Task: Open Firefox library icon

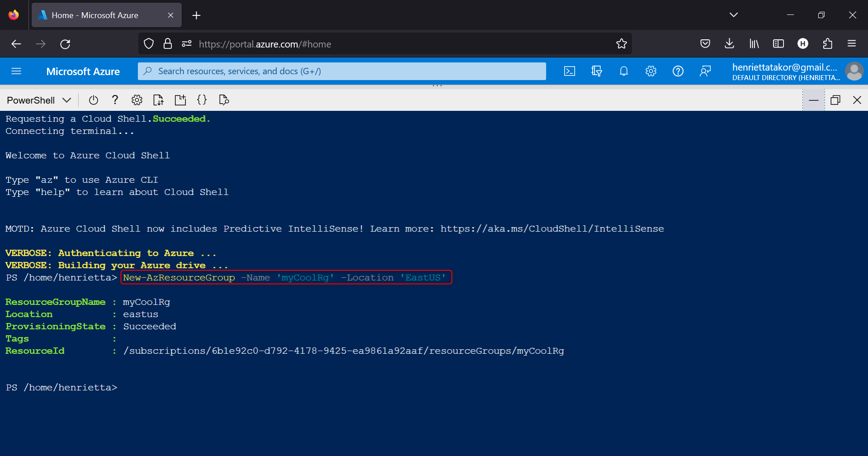Action: (754, 44)
